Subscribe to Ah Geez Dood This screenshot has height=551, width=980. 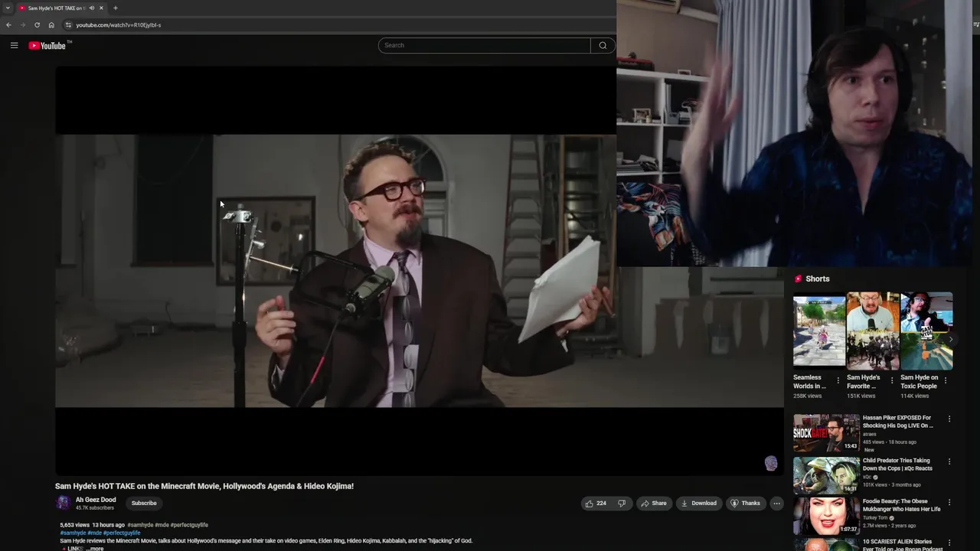[x=144, y=503]
